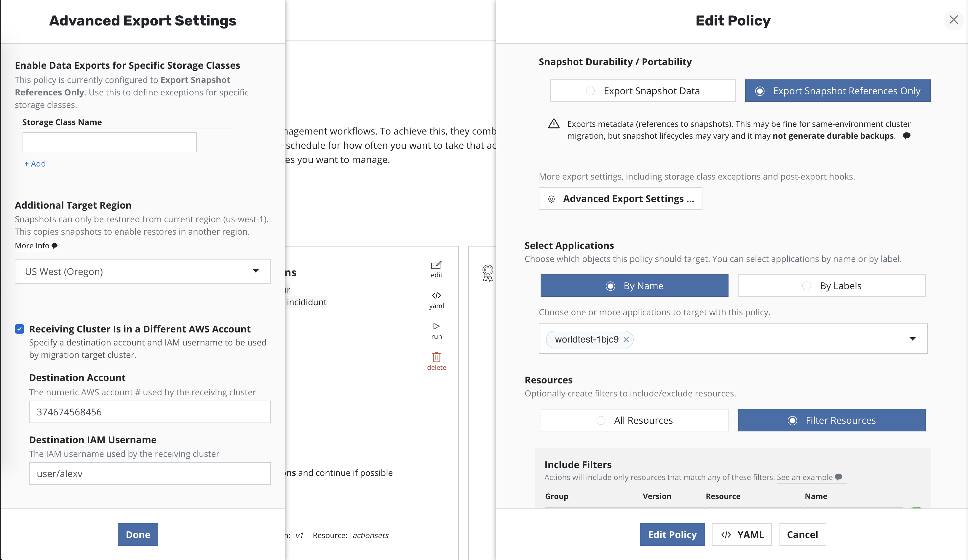Open Advanced Export Settings button

[620, 199]
